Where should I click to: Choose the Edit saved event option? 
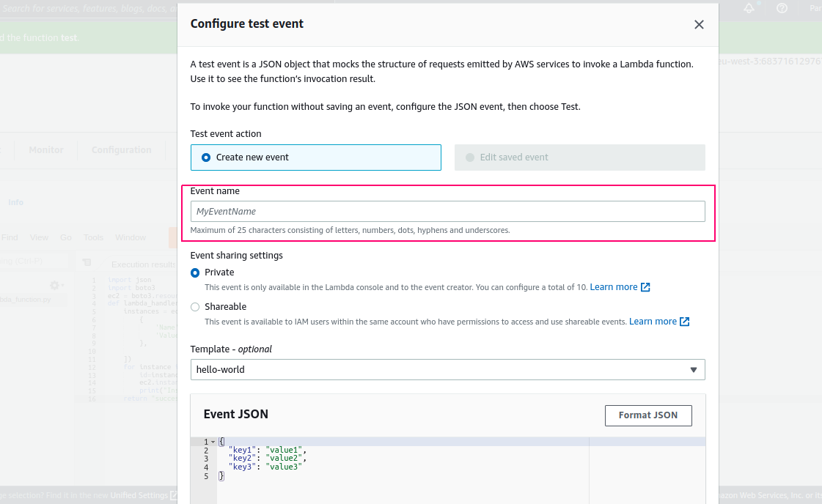point(580,157)
